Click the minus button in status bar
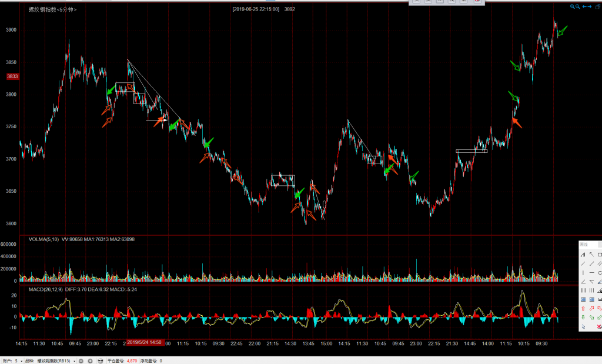The height and width of the screenshot is (364, 602). point(82,360)
